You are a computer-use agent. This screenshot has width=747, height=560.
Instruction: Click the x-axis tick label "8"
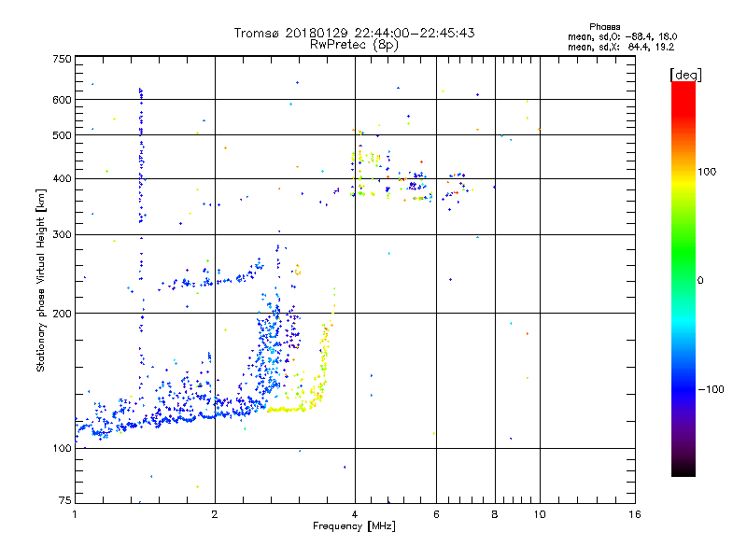coord(495,514)
